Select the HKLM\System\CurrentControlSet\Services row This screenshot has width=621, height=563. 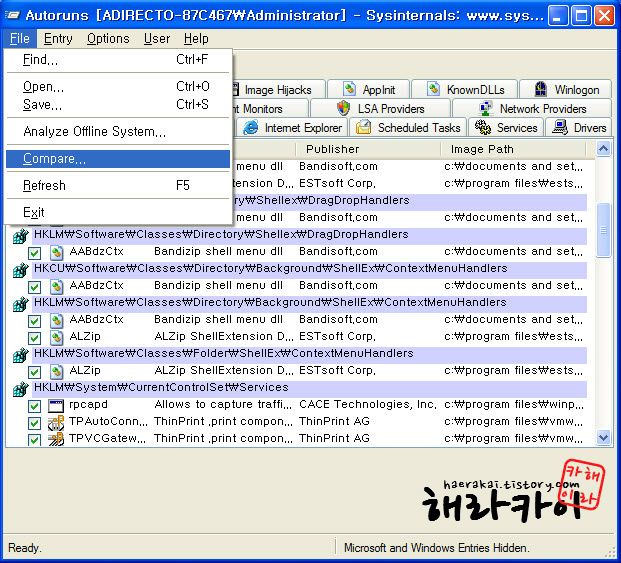(309, 388)
